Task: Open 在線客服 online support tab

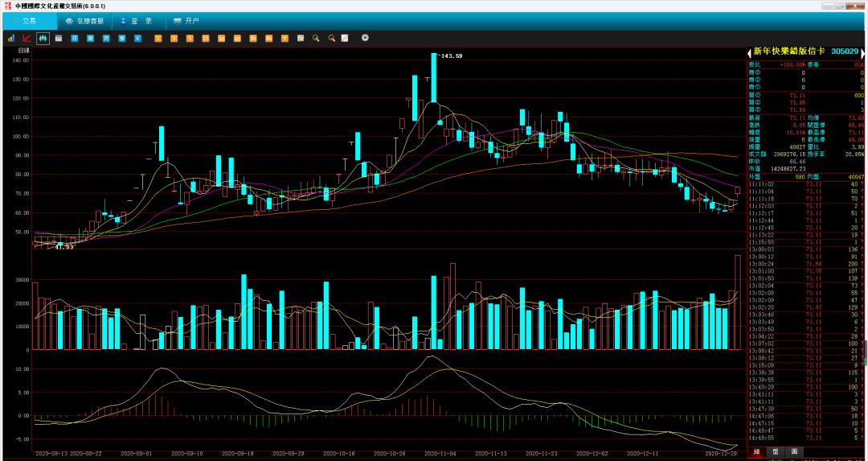Action: tap(84, 21)
